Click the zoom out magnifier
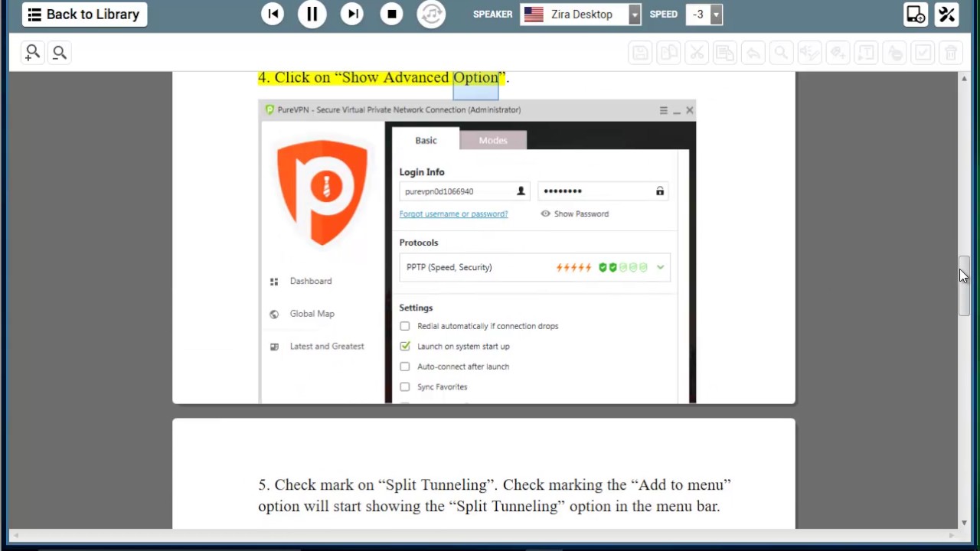980x551 pixels. [x=60, y=53]
